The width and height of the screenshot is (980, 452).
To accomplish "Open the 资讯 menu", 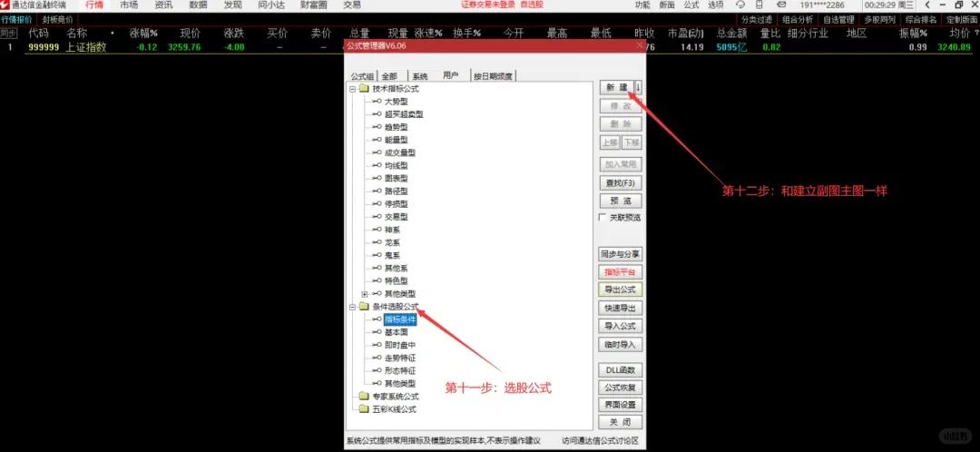I will 163,5.
